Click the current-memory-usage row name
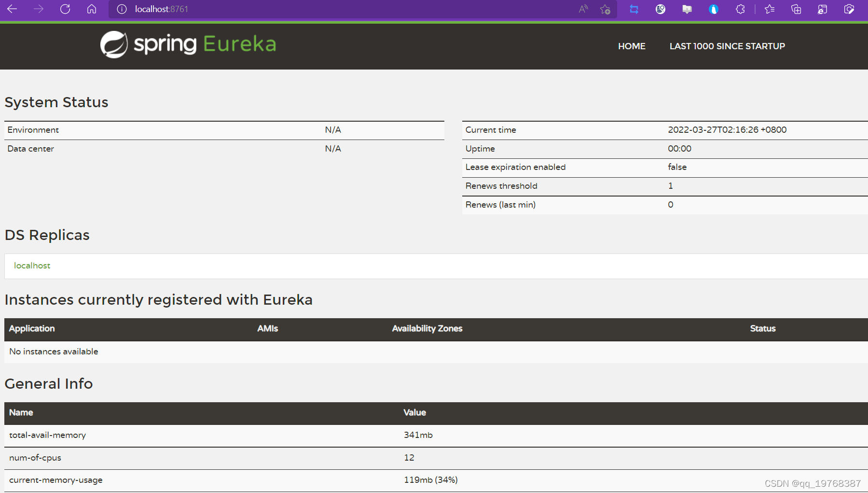 tap(56, 480)
